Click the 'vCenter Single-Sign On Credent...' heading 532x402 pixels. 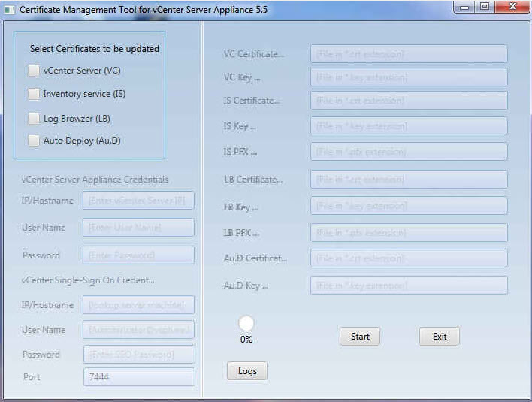[88, 280]
